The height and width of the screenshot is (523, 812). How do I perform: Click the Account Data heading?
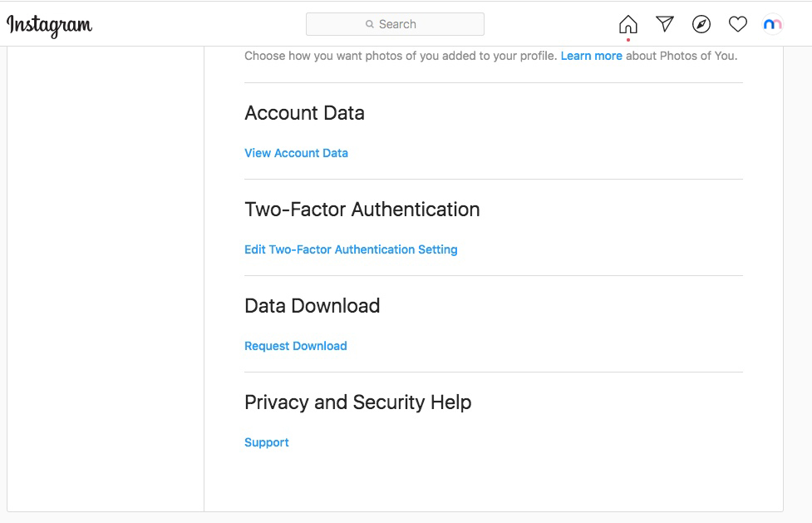pyautogui.click(x=304, y=113)
